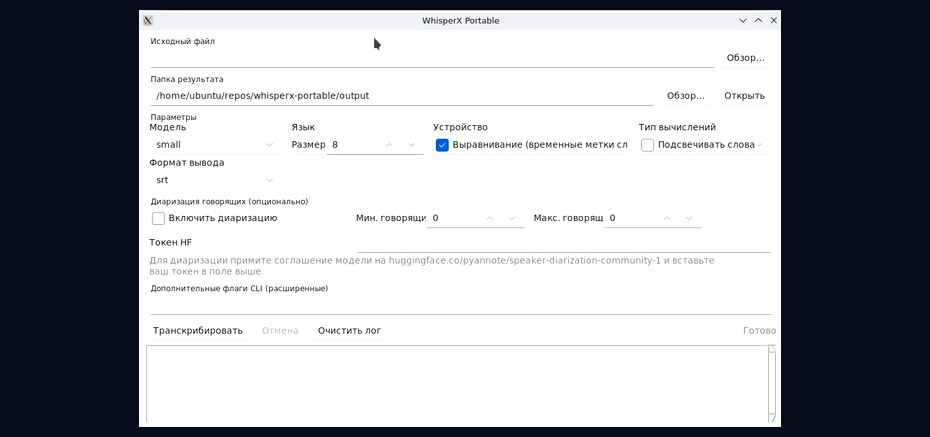Decrease the Макс. говорящих value
The width and height of the screenshot is (930, 437).
point(689,218)
